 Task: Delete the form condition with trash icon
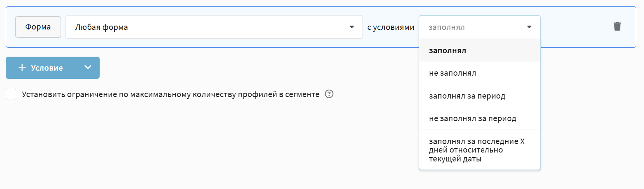tap(617, 26)
